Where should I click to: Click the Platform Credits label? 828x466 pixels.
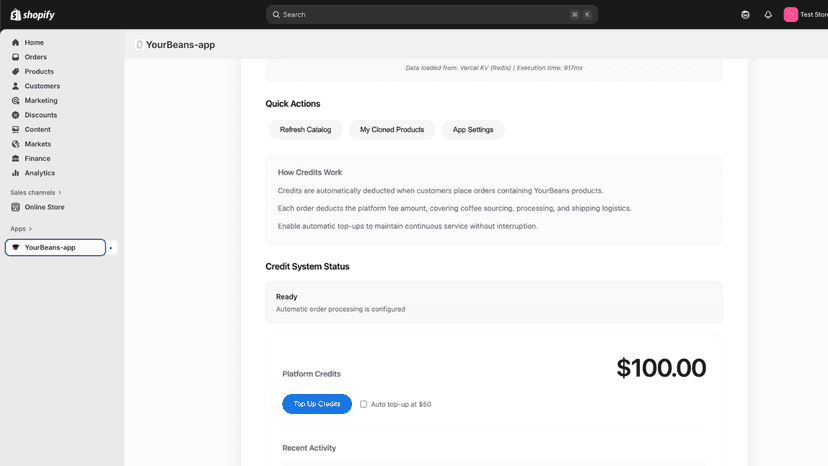[x=312, y=374]
